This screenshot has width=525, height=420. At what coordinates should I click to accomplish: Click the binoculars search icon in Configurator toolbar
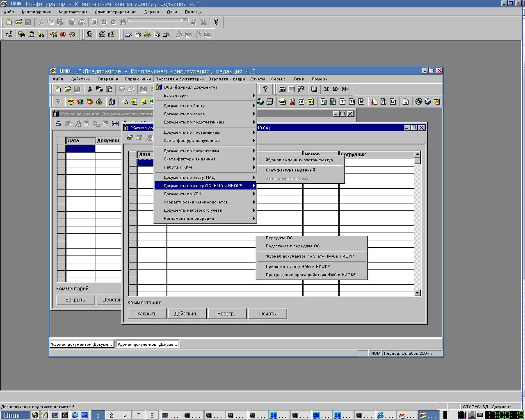pos(123,22)
